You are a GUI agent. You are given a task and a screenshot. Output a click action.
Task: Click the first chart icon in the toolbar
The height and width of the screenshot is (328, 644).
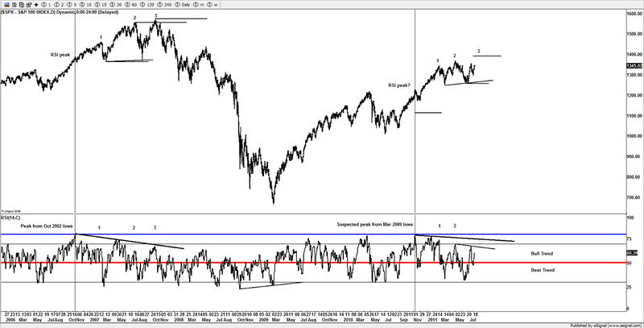[x=6, y=5]
